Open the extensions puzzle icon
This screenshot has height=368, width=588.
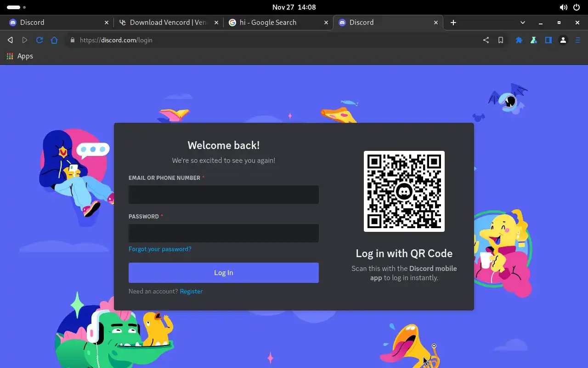pyautogui.click(x=519, y=40)
